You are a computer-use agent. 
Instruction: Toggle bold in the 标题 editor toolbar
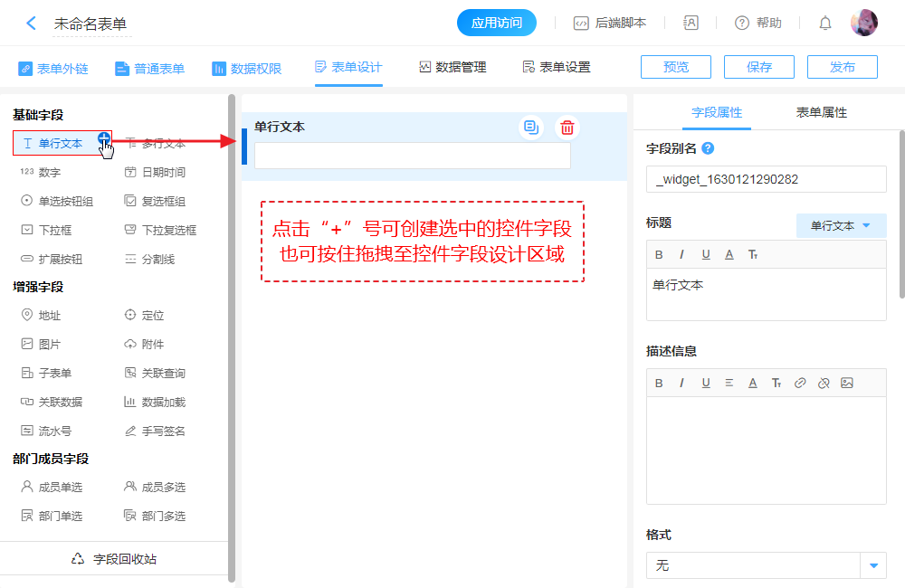[x=659, y=254]
